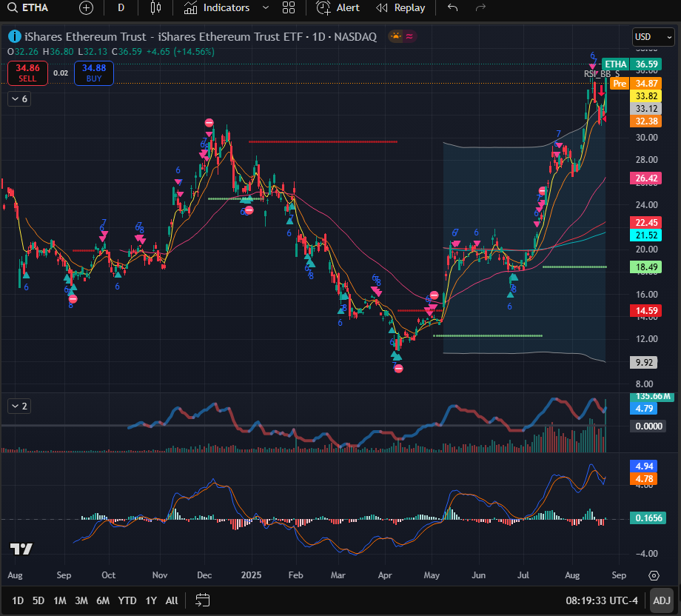Open the candlestick chart style selector

pos(155,8)
